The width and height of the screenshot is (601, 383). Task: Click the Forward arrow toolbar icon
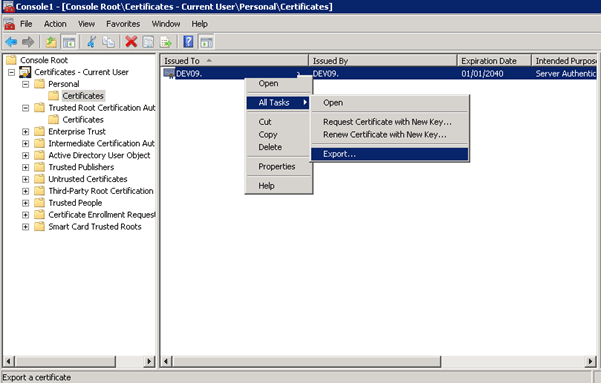pos(28,42)
